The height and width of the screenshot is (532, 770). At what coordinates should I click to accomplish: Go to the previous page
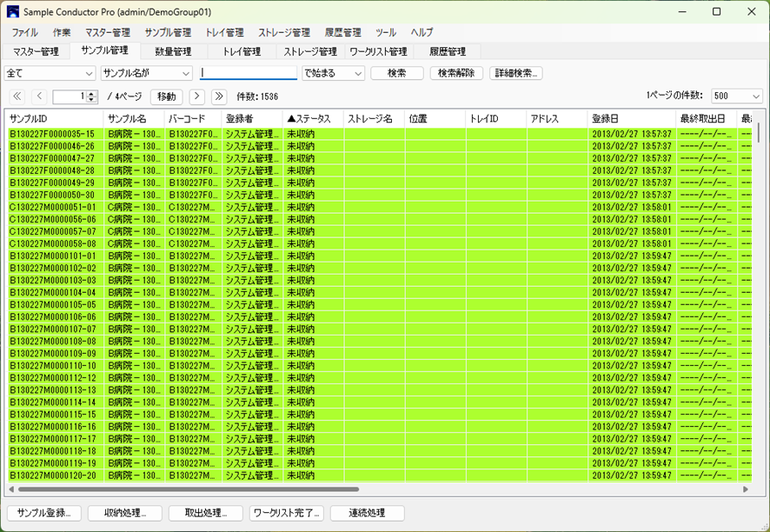pyautogui.click(x=40, y=96)
